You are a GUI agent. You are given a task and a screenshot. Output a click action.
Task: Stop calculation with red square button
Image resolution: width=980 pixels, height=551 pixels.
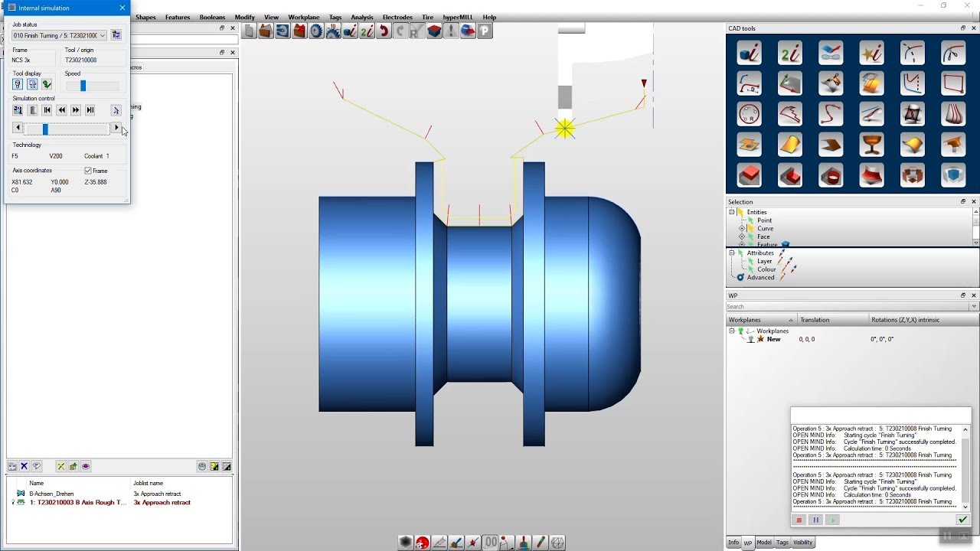pyautogui.click(x=799, y=520)
